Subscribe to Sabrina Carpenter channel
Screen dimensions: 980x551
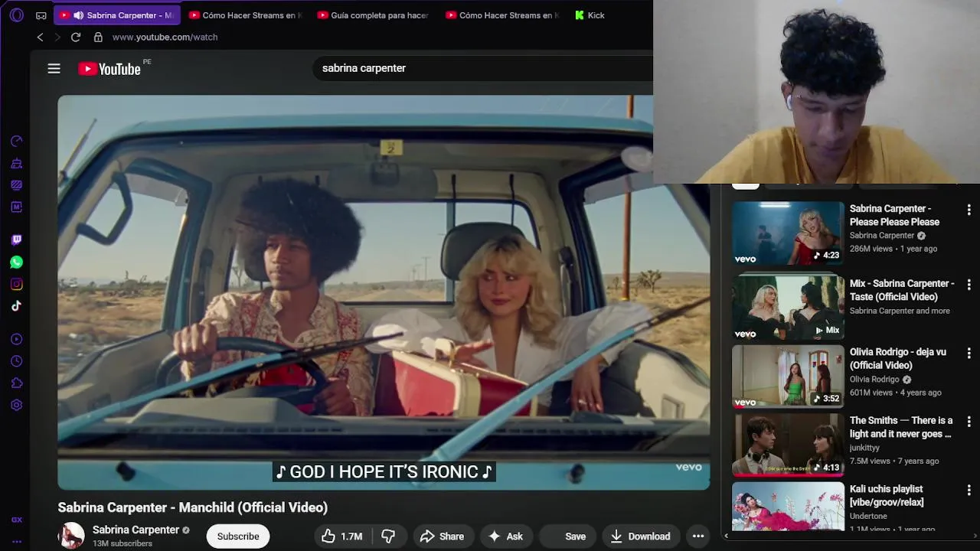238,536
